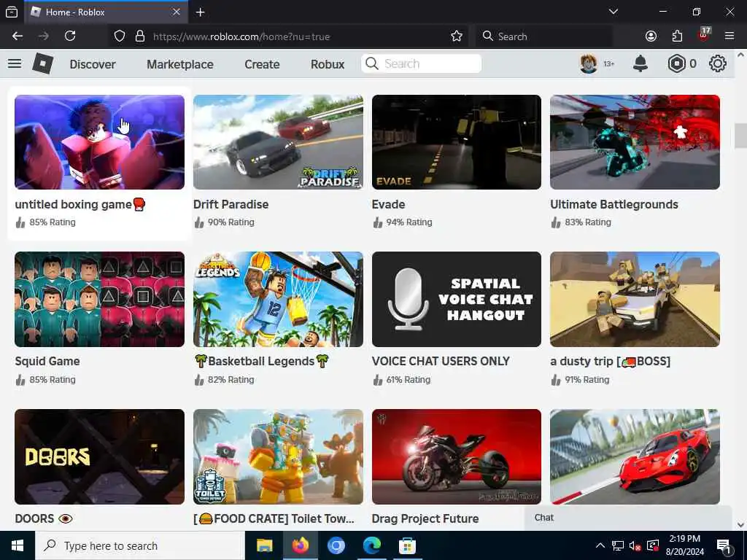This screenshot has width=747, height=560.
Task: Open the Squid Game thumbnail
Action: pos(99,299)
